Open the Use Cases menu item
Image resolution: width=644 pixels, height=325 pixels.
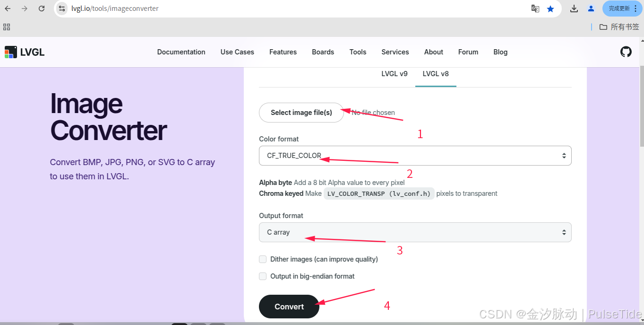point(237,52)
